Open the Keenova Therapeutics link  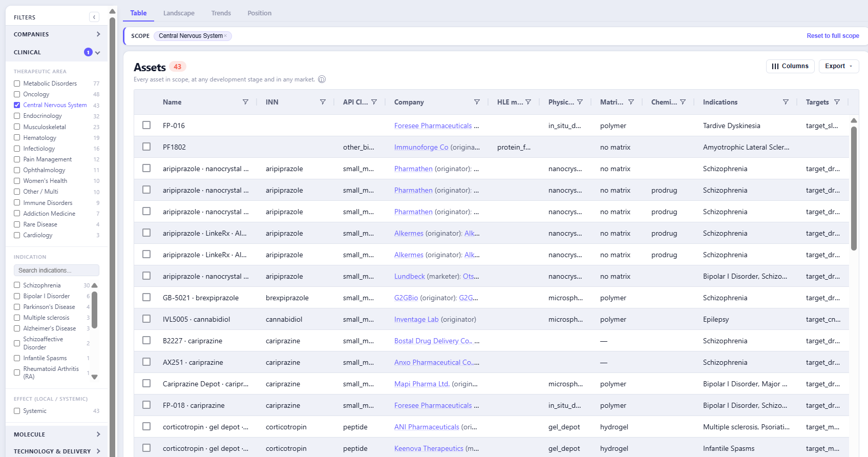click(x=429, y=448)
